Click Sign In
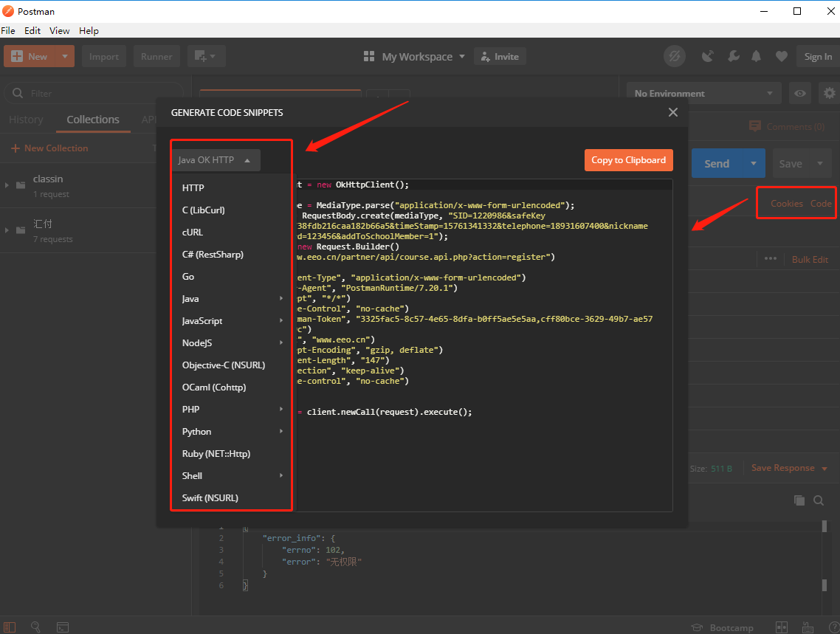 (818, 56)
